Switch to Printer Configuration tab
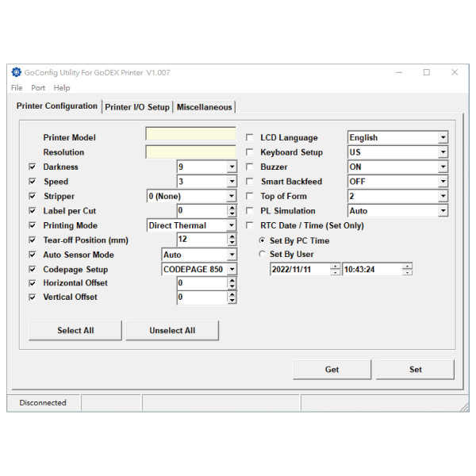The width and height of the screenshot is (476, 476). 57,106
